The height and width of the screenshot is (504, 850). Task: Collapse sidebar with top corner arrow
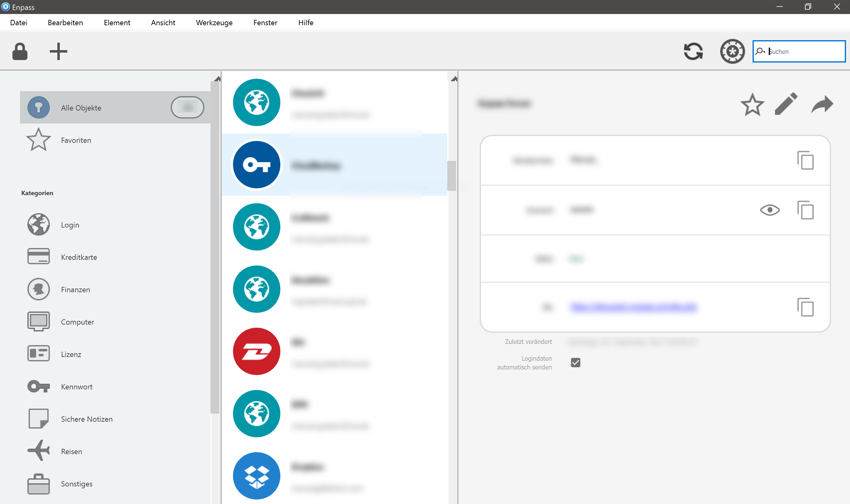[217, 79]
